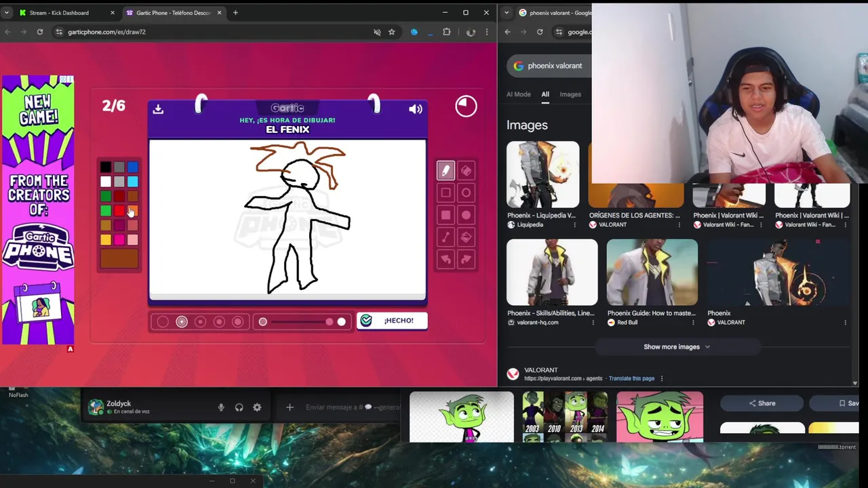Viewport: 868px width, 488px height.
Task: Select the fourth brush size
Action: coord(219,322)
